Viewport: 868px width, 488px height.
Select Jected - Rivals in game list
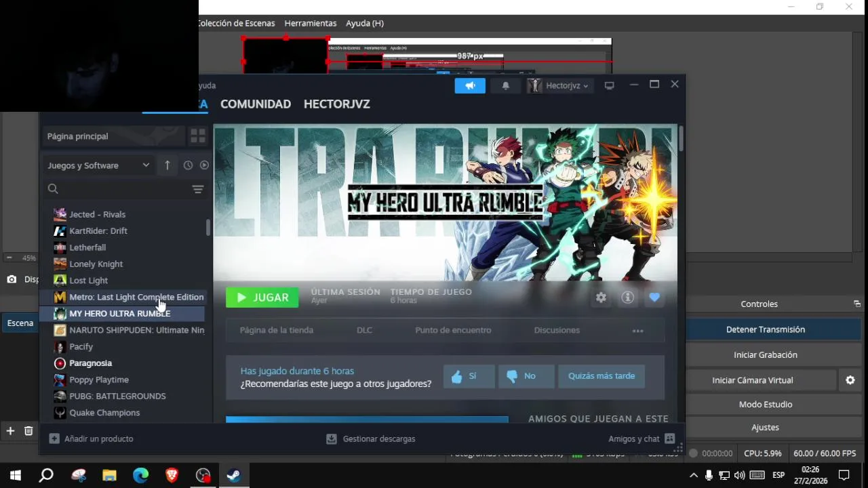point(128,214)
